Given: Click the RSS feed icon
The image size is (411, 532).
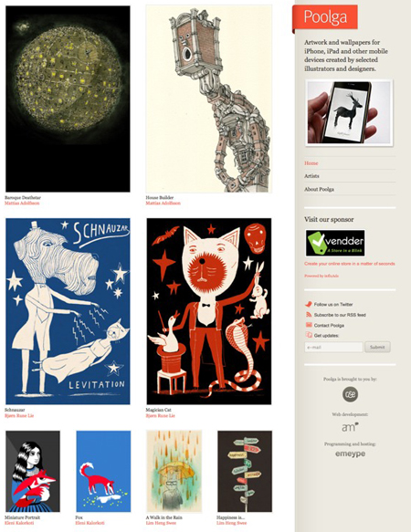Looking at the screenshot, I should point(309,315).
